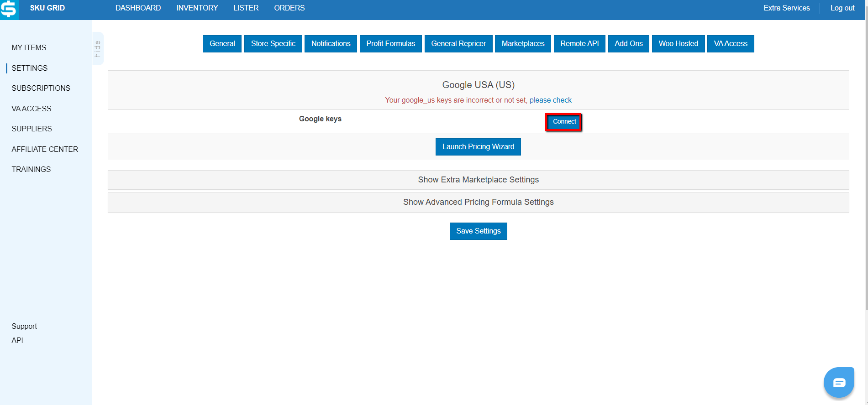
Task: Collapse sidebar using the hide tab
Action: point(98,49)
